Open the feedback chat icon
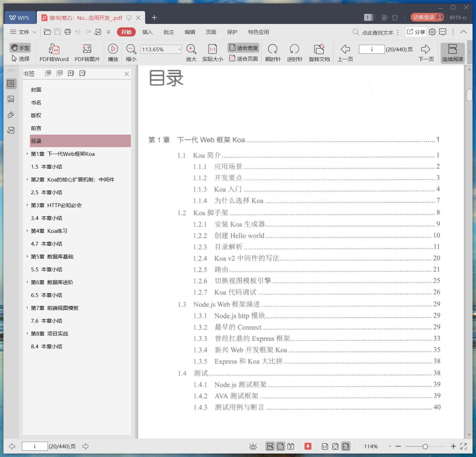This screenshot has height=457, width=476. pos(443,32)
